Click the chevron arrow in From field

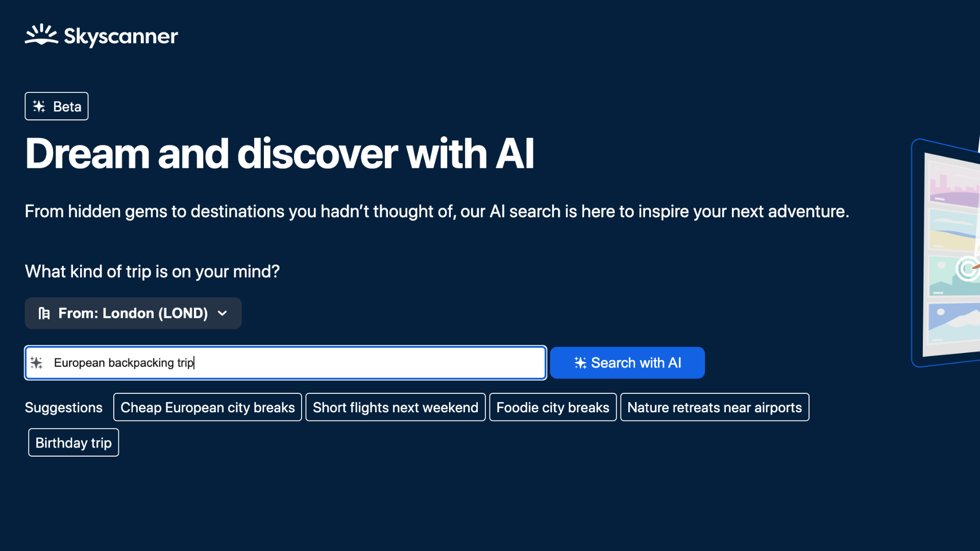[224, 313]
